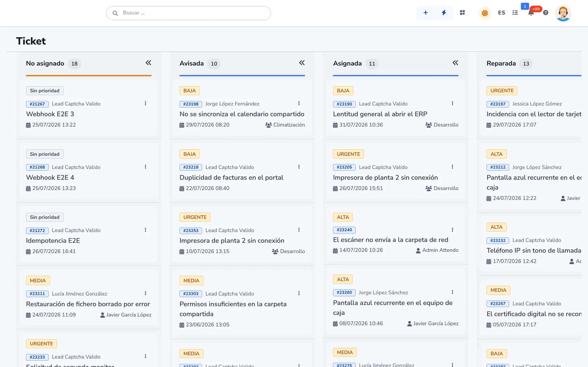588x367 pixels.
Task: Open options menu for ticket #23240
Action: pos(452,230)
